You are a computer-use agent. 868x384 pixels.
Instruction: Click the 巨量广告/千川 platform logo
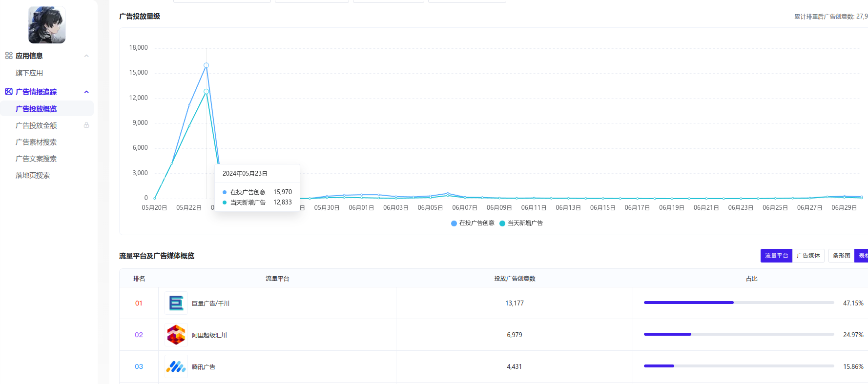(176, 303)
